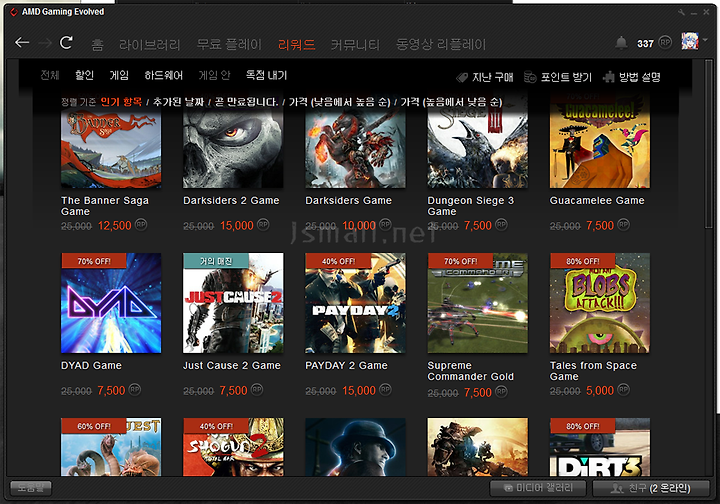Viewport: 720px width, 504px height.
Task: Open 미디어 갤러리 button
Action: [538, 488]
